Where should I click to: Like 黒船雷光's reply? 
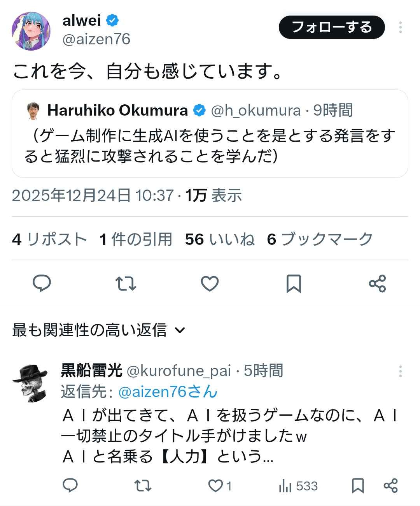pyautogui.click(x=216, y=485)
